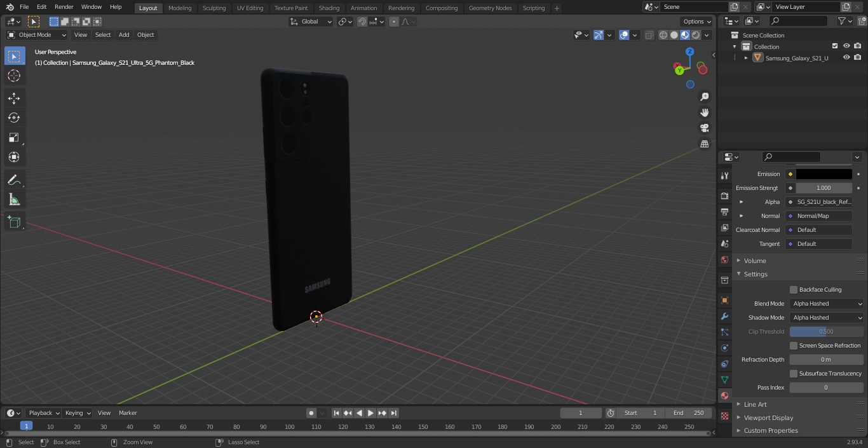Open the Keying popover in timeline
Viewport: 868px width, 448px height.
[78, 413]
